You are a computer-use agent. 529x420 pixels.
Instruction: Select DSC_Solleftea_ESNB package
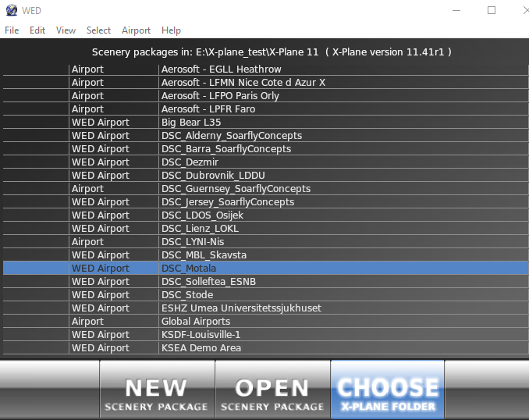(x=266, y=282)
